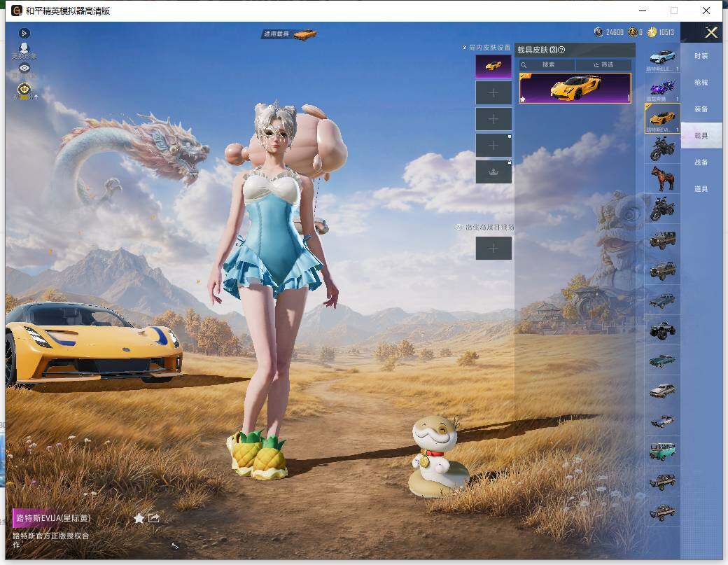Select the second olive jeep vehicle
This screenshot has width=728, height=565.
click(x=662, y=270)
